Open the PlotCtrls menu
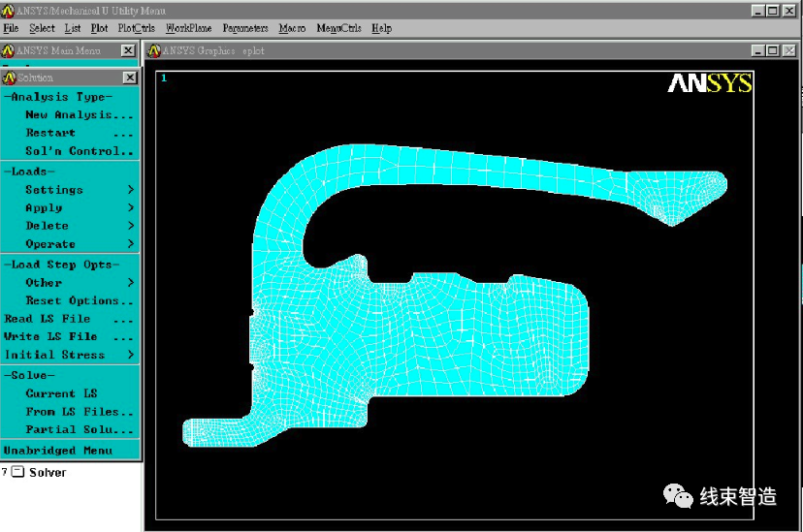Screen dimensions: 803x532 [136, 28]
